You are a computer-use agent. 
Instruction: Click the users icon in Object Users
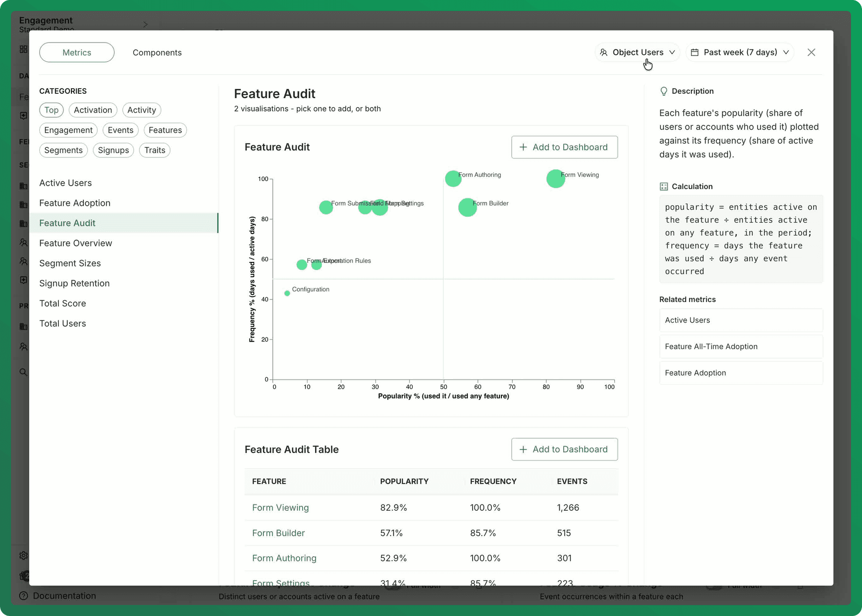(x=604, y=52)
